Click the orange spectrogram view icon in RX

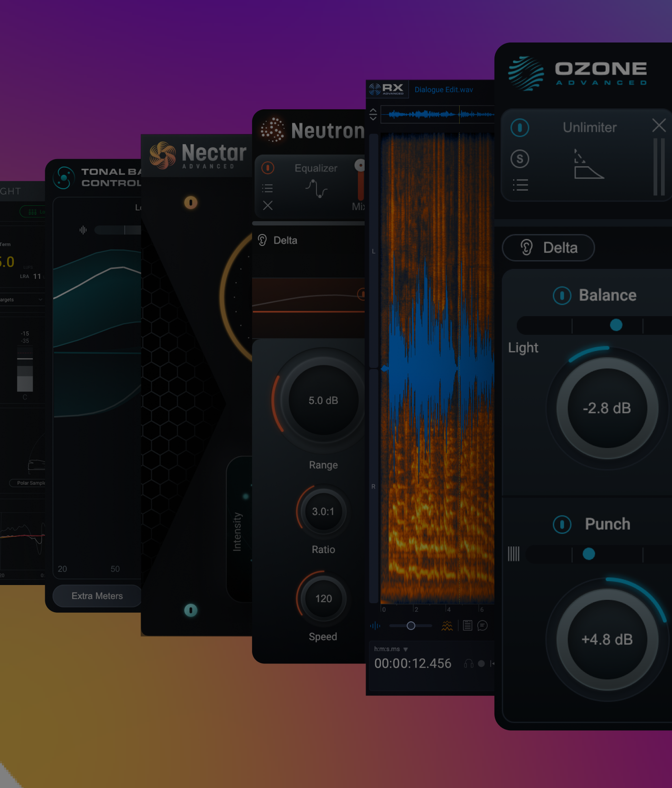point(447,626)
